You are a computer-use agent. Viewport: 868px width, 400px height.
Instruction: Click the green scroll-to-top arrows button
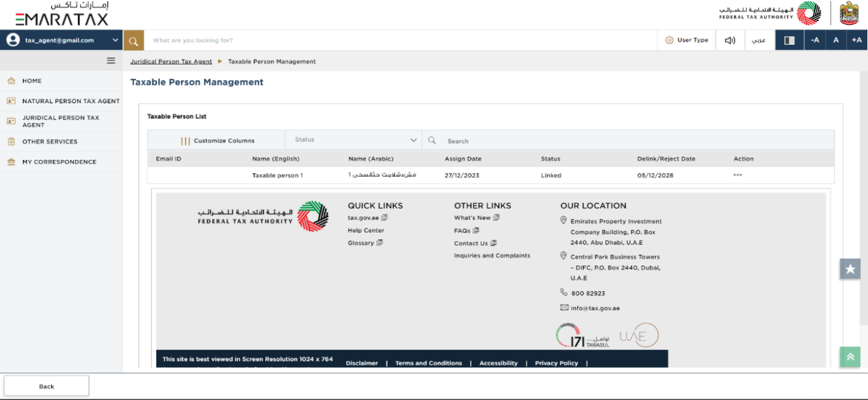click(850, 356)
